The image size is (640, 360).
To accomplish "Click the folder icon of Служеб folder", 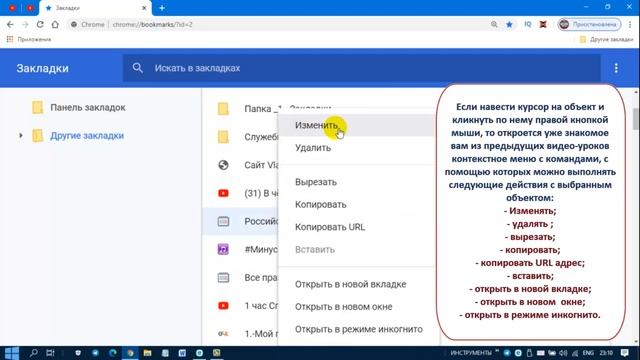I will point(223,137).
